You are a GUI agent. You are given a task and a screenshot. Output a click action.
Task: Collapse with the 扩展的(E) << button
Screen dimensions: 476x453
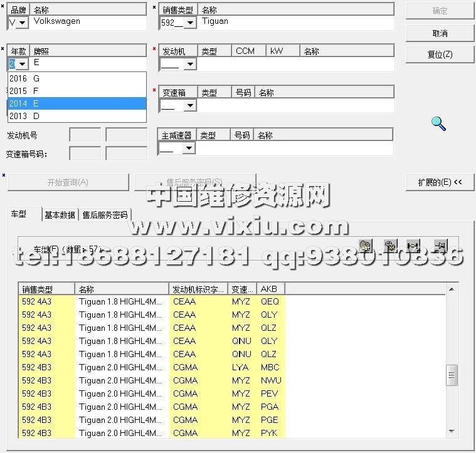click(440, 182)
